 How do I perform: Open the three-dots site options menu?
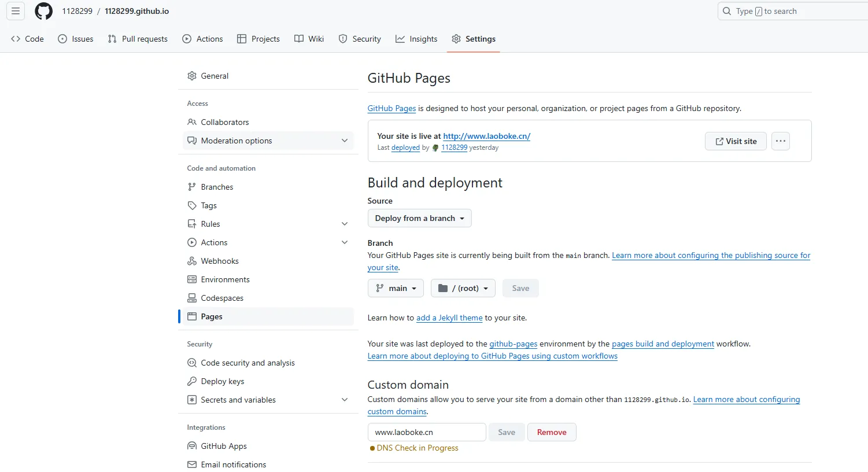(x=780, y=141)
